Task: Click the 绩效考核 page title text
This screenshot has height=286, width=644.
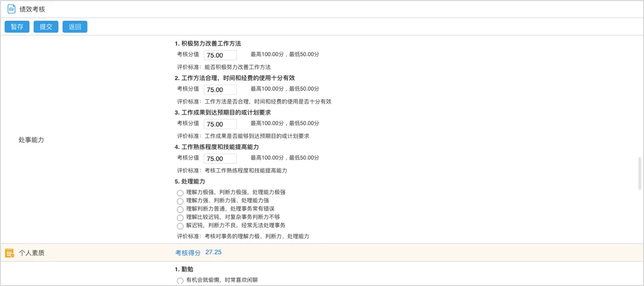Action: 32,9
